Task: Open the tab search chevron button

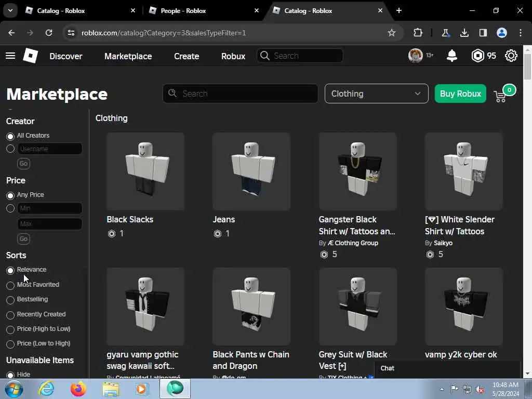Action: 10,10
